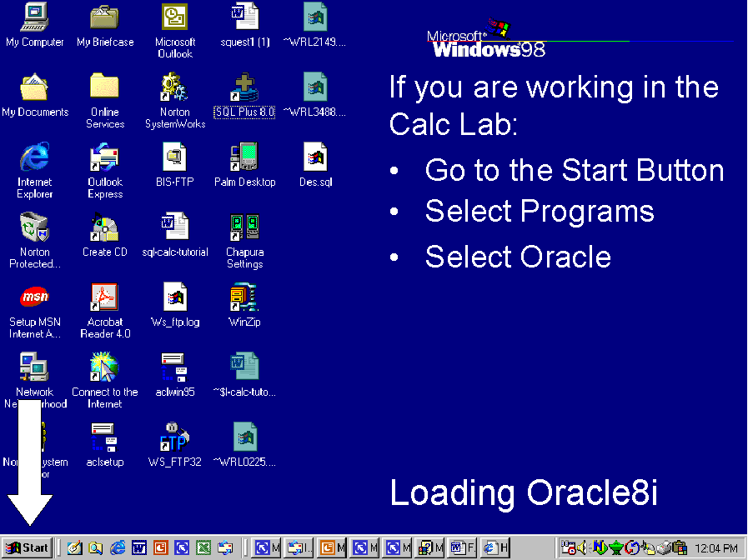Launch Word from the Quick Launch bar
The image size is (748, 560).
[x=138, y=548]
